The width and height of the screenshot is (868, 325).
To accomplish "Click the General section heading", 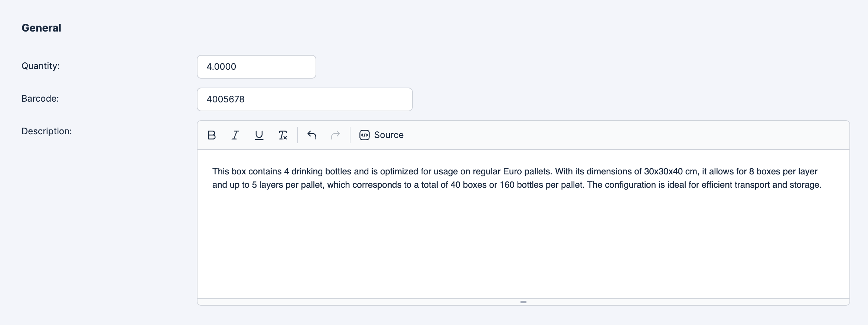I will (x=41, y=28).
